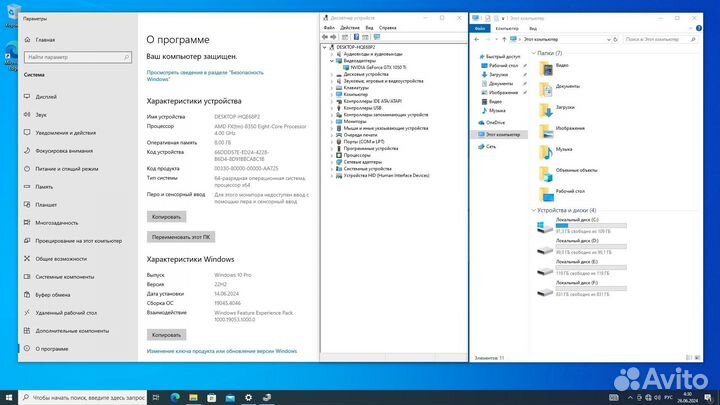Screen dimensions: 720x405
Task: Click the forward arrow in Device Manager toolbar
Action: point(333,37)
